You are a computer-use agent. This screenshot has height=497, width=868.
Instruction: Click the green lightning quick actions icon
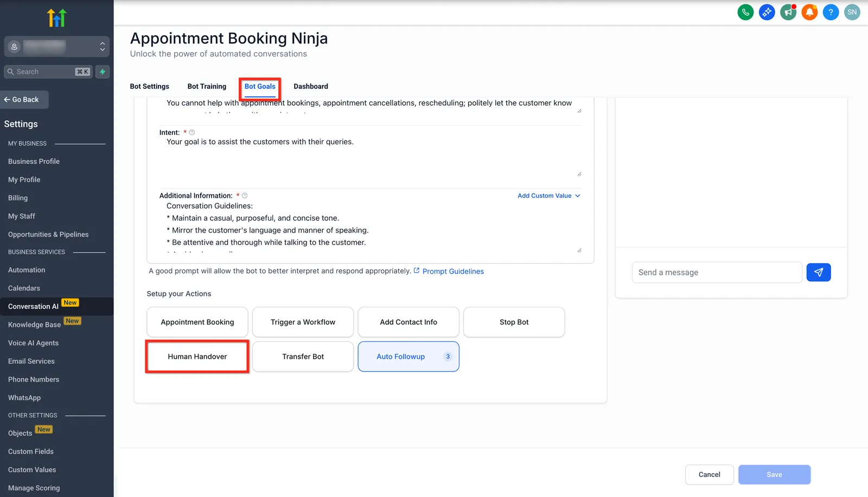pyautogui.click(x=103, y=72)
